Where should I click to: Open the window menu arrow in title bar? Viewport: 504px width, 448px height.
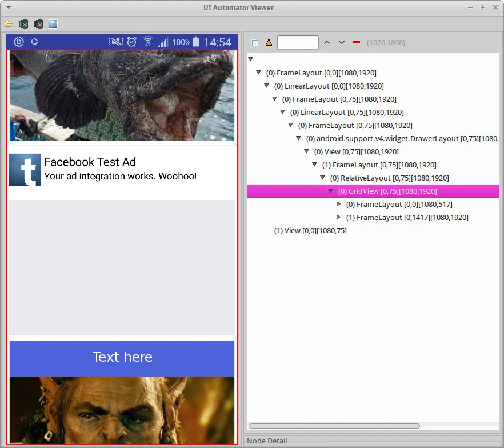[9, 7]
